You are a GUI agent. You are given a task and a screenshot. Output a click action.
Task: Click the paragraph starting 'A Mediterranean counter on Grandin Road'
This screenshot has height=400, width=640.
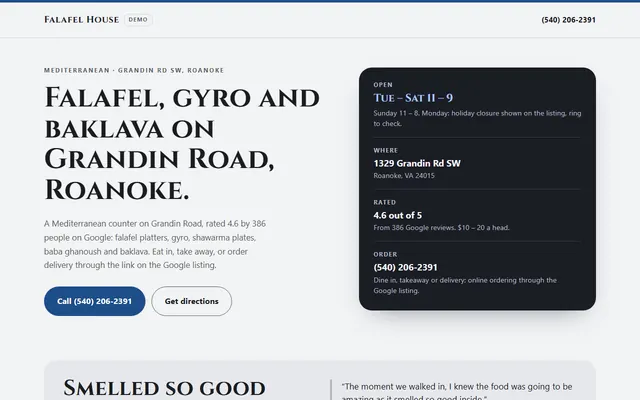coord(155,244)
